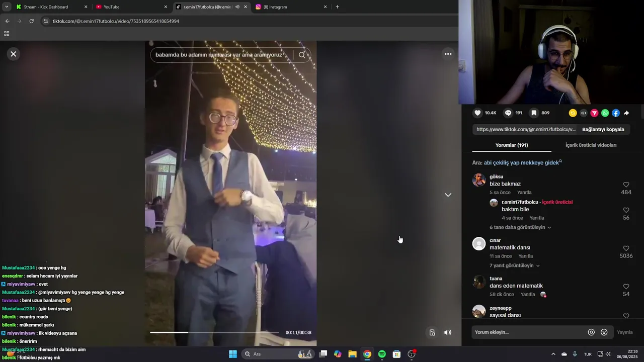Image resolution: width=644 pixels, height=362 pixels.
Task: Open tuana's profile avatar
Action: [x=479, y=282]
